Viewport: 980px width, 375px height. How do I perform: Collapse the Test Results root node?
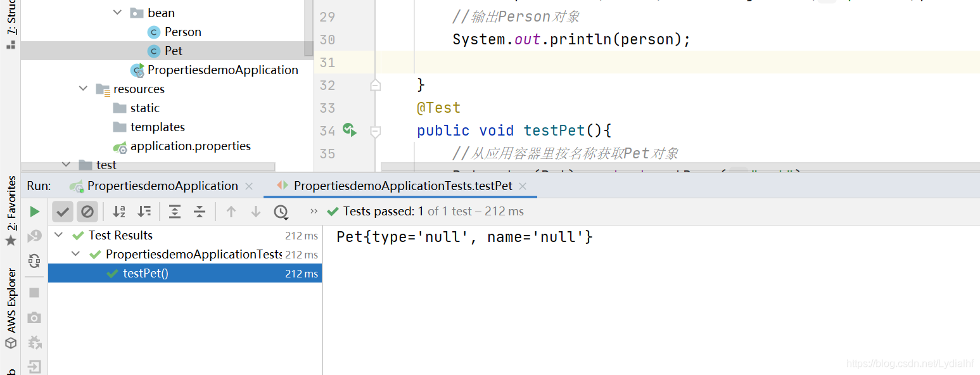[x=59, y=235]
